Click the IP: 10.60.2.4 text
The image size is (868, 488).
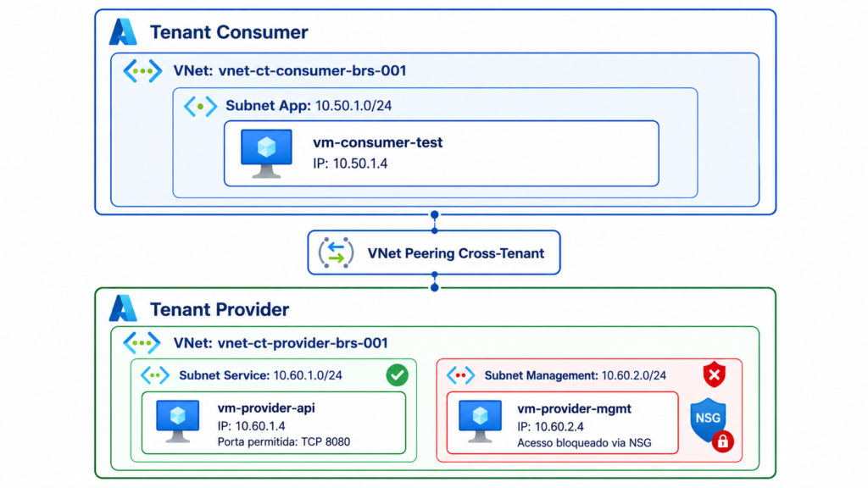click(550, 427)
